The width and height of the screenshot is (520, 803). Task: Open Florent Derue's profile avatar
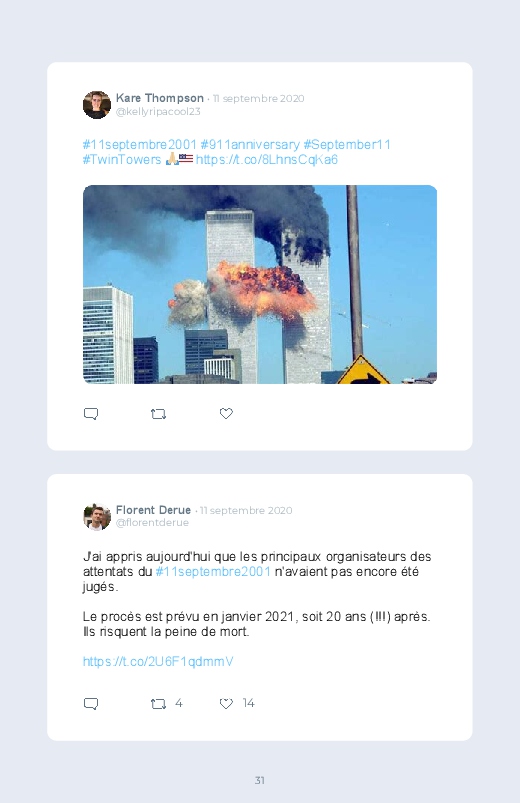tap(97, 517)
